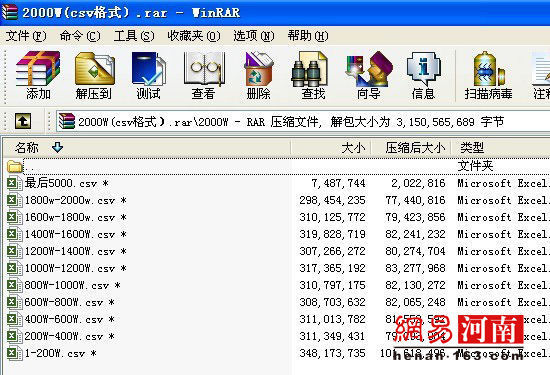
Task: Select file name 1200W-1400W.csv
Action: pyautogui.click(x=75, y=251)
